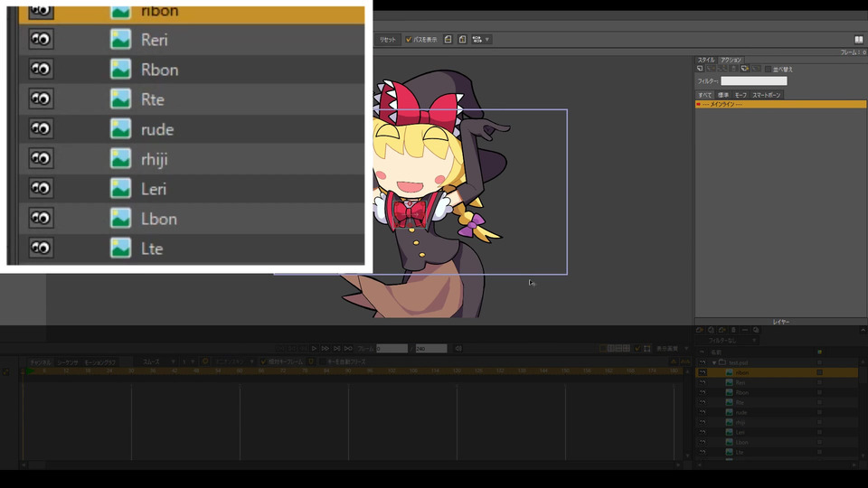Switch to the チャンネル timeline tab
Screen dimensions: 868x488
click(x=41, y=362)
